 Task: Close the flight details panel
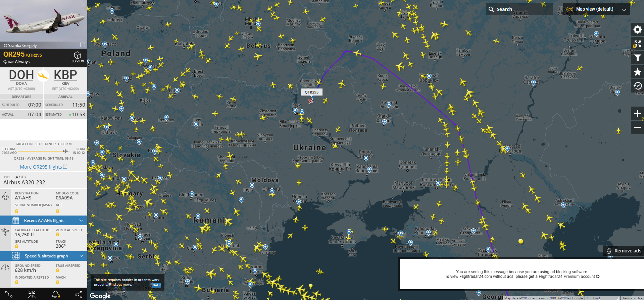tap(83, 4)
